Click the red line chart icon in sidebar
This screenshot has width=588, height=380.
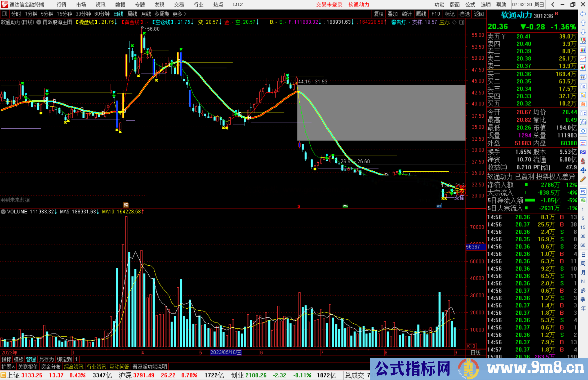click(x=583, y=59)
